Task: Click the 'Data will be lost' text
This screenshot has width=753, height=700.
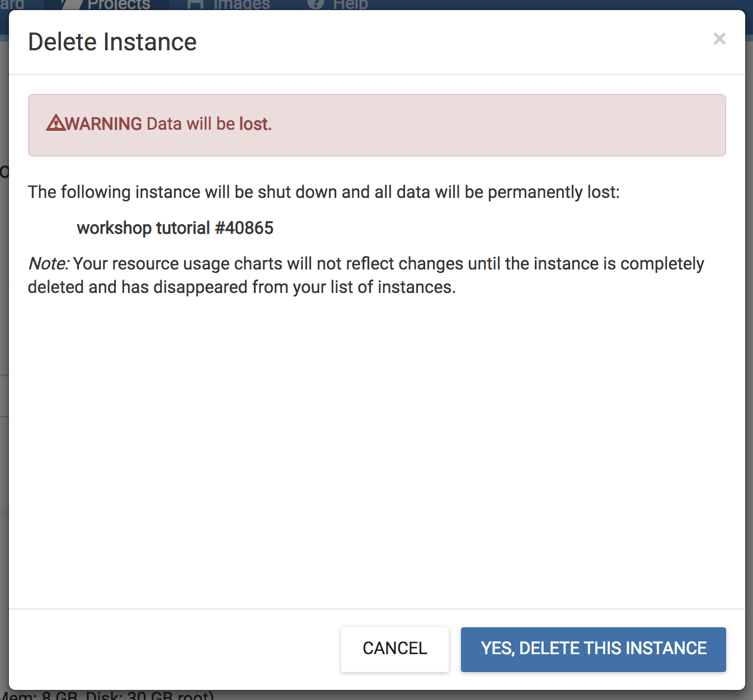Action: coord(209,124)
